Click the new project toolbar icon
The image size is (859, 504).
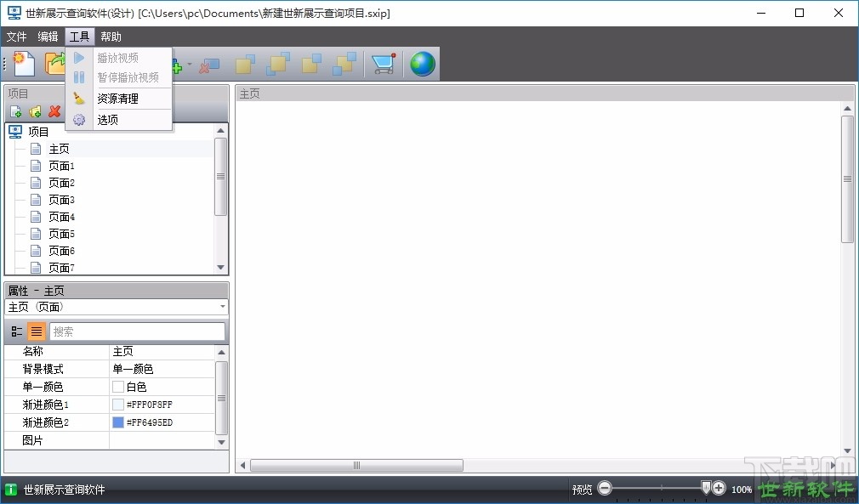tap(24, 64)
